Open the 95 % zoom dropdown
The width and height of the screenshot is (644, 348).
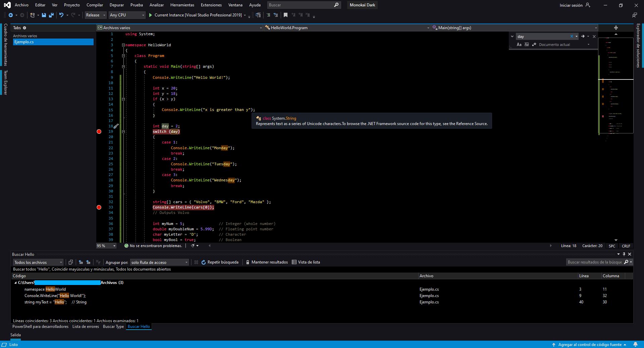(106, 246)
